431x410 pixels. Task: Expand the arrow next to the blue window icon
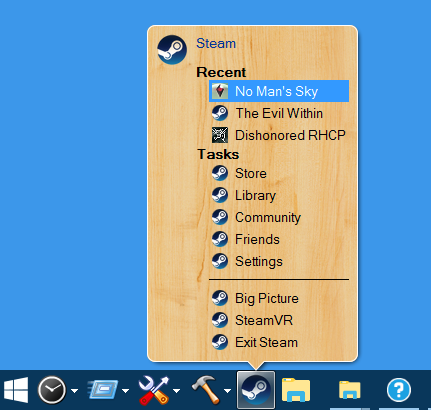tap(125, 391)
